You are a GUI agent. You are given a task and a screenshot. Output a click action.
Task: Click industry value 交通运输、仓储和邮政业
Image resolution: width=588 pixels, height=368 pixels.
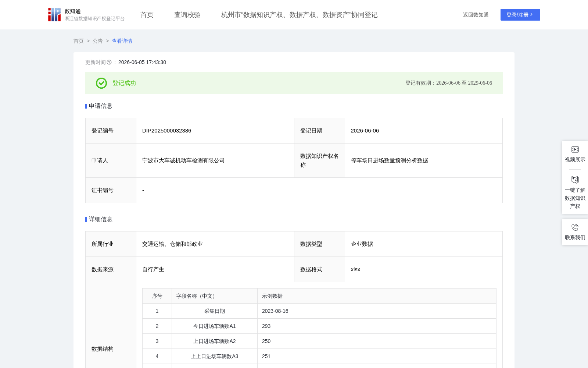[x=173, y=244]
